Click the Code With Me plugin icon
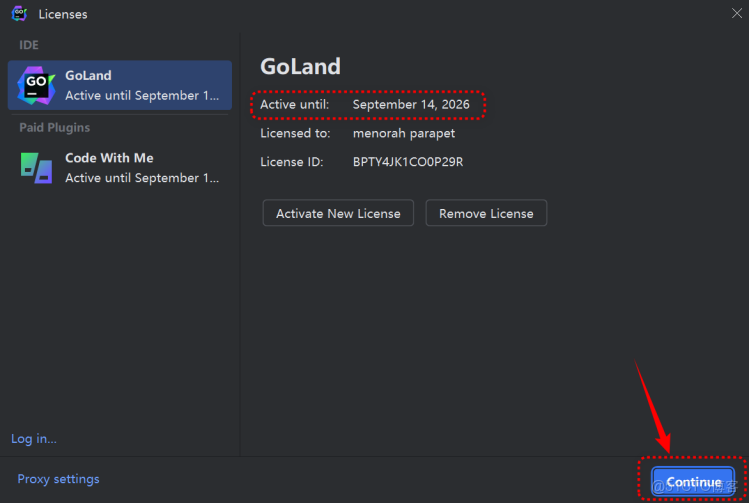750x504 pixels. coord(35,167)
